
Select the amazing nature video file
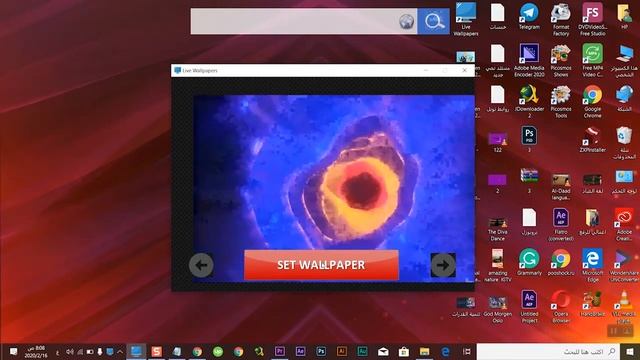coord(497,265)
